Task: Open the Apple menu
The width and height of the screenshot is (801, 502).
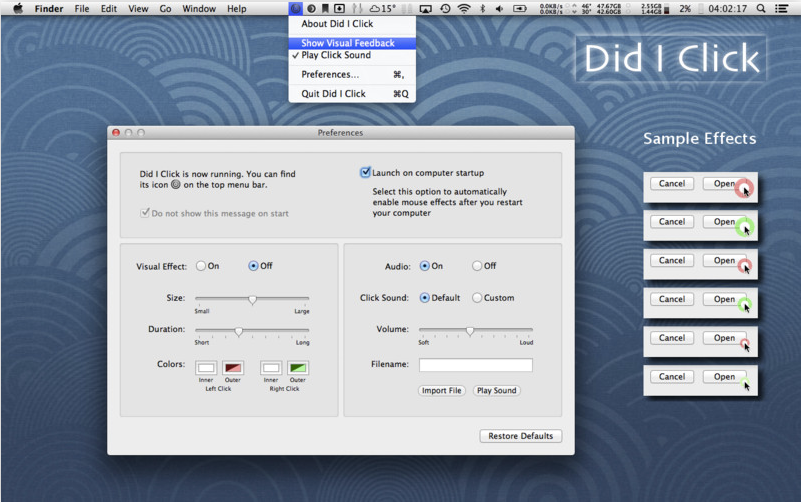Action: (x=18, y=8)
